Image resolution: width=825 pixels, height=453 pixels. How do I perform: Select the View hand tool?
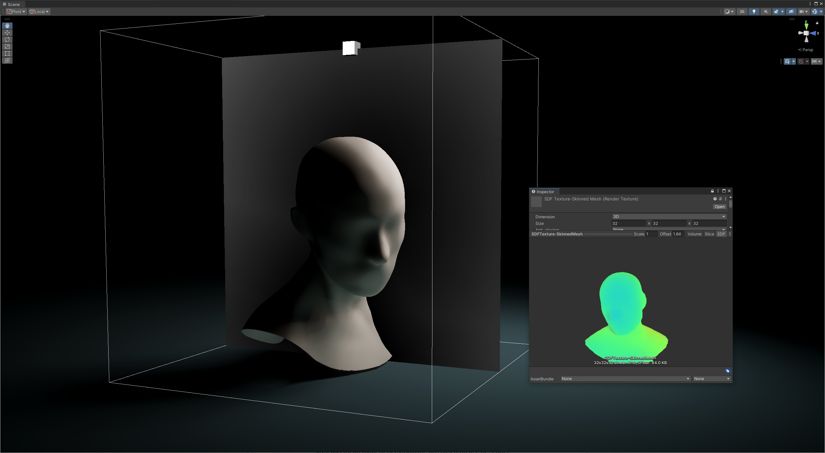7,26
